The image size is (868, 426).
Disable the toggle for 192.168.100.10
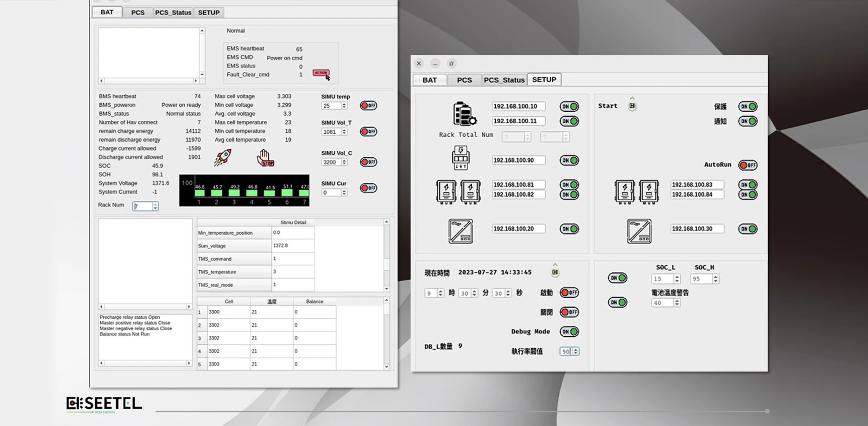pos(569,106)
